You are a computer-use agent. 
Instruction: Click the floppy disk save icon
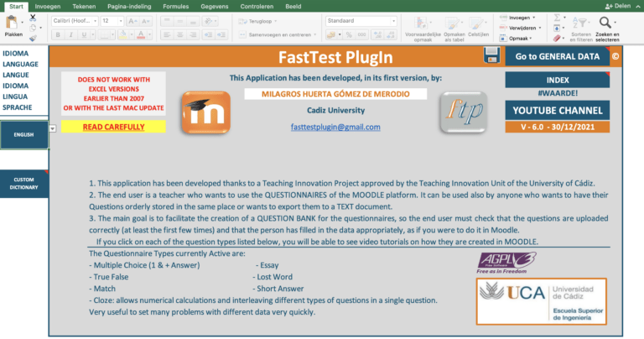pos(491,55)
